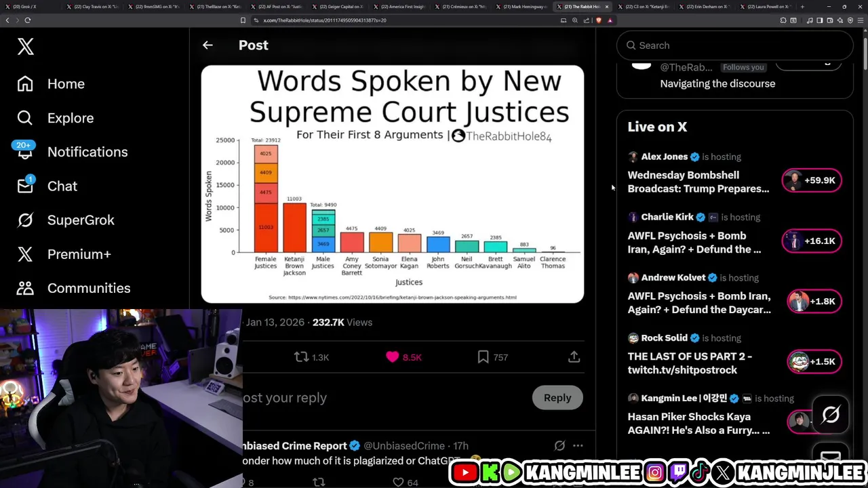This screenshot has width=868, height=488.
Task: Click the +1.5K listeners pill
Action: 814,361
